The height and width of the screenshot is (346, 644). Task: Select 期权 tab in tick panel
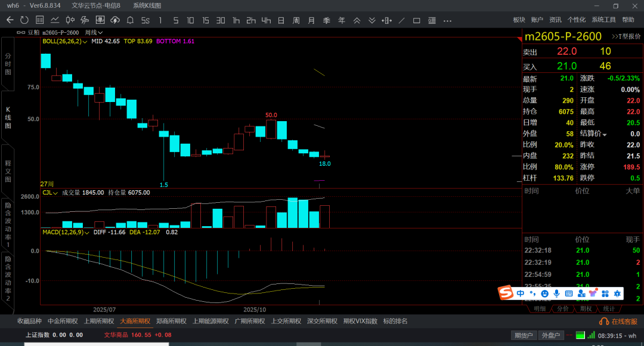(x=586, y=308)
